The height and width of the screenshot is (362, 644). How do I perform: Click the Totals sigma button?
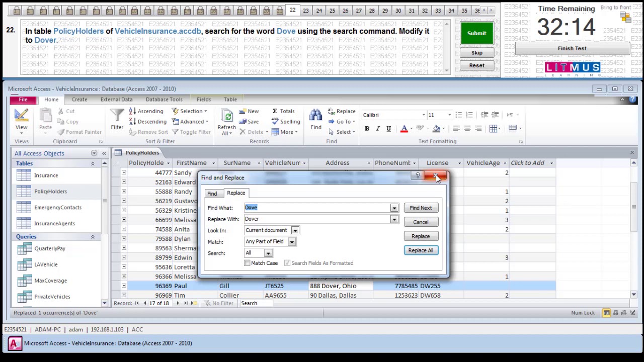coord(283,111)
